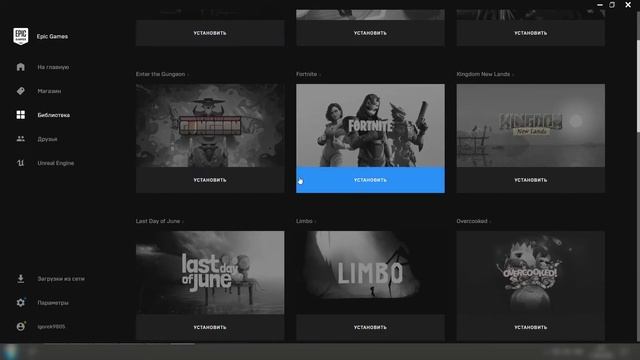
Task: Click the account username label
Action: pyautogui.click(x=51, y=327)
